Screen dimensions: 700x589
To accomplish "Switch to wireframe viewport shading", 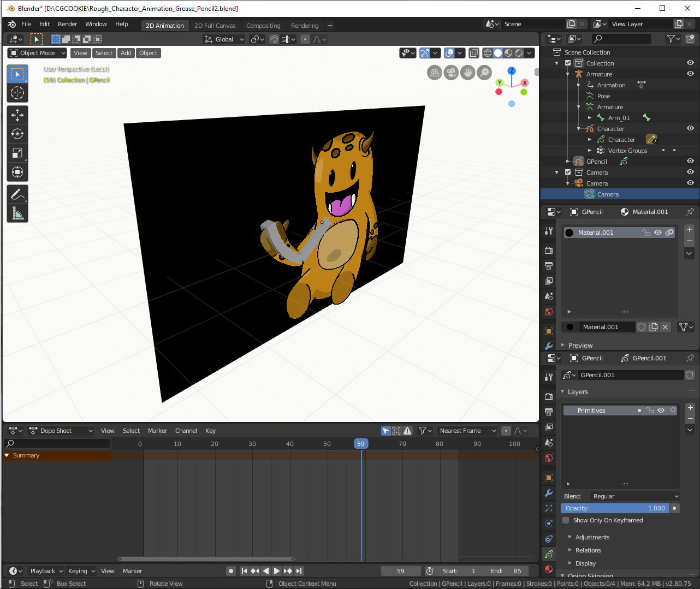I will tap(488, 53).
